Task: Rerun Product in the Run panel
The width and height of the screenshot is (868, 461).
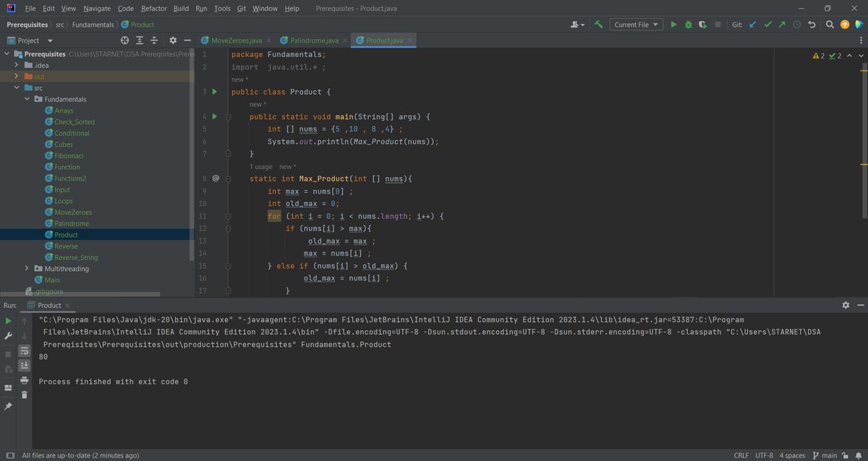Action: pyautogui.click(x=9, y=321)
